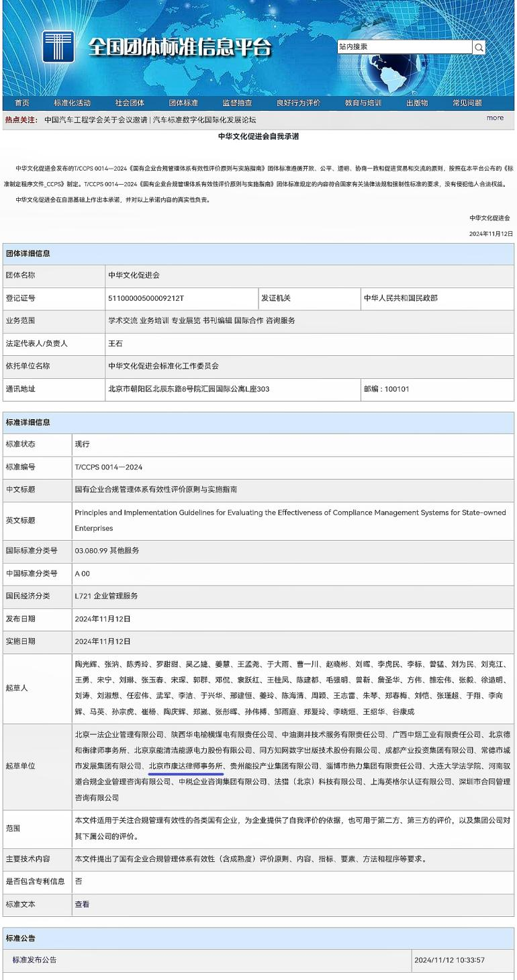This screenshot has height=980, width=517.
Task: Open the 教育与培训 menu item
Action: pos(363,103)
